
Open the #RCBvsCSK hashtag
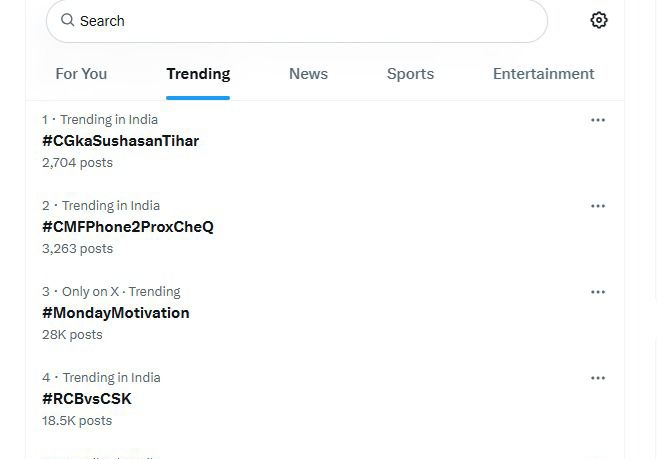[x=87, y=399]
